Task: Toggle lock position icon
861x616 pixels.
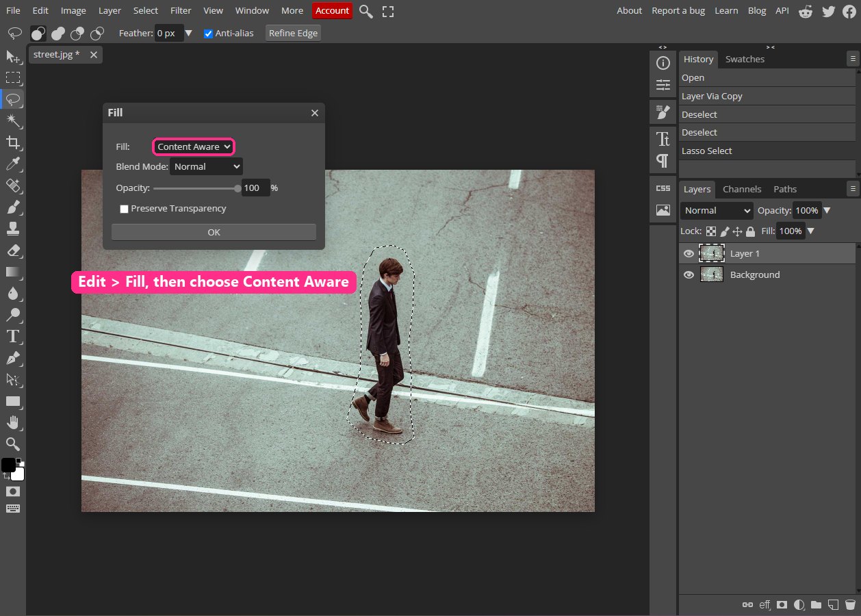Action: tap(737, 231)
